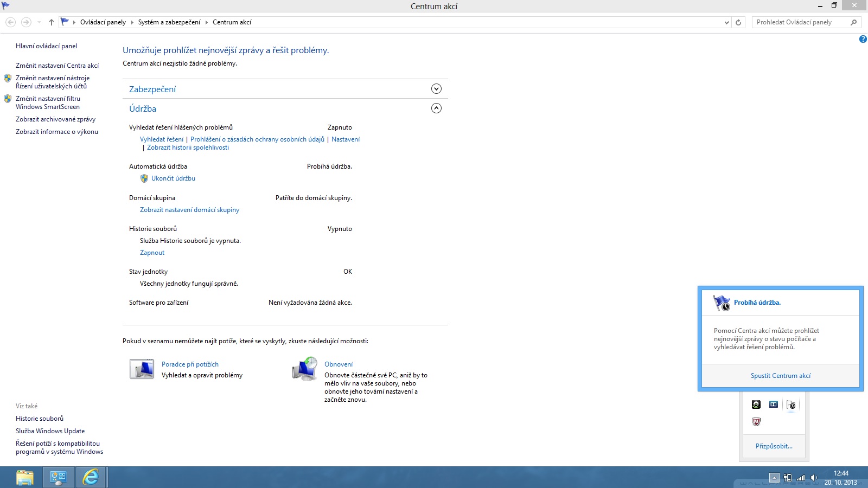Viewport: 868px width, 488px height.
Task: Open Změnit nastavení nástroje Řízení uživatelských účtů
Action: [x=53, y=82]
